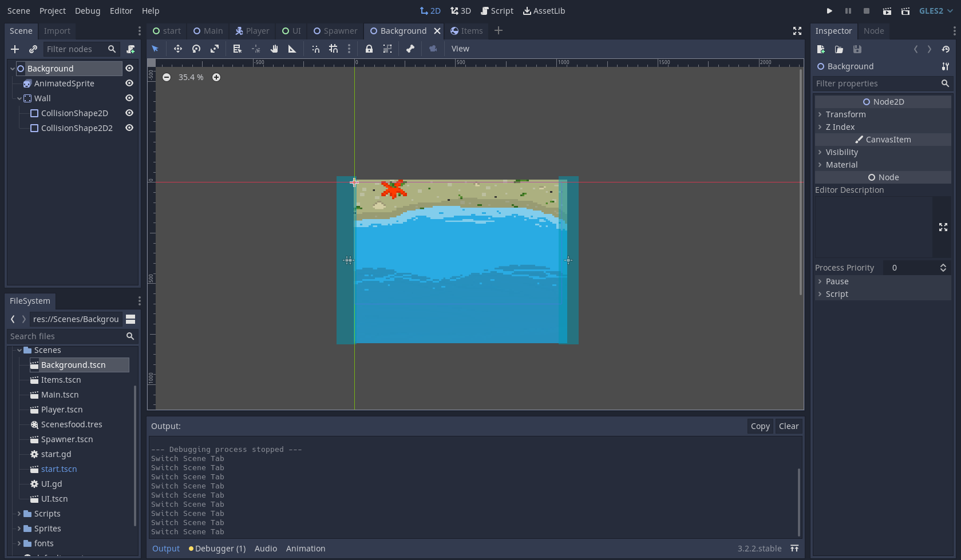
Task: Attach script to the selected node
Action: point(130,49)
